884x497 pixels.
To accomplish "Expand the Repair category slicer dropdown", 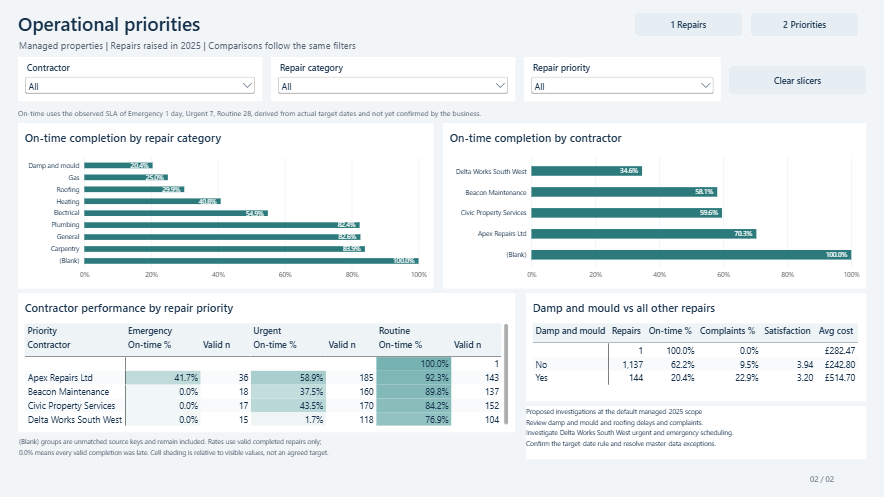I will click(x=393, y=86).
